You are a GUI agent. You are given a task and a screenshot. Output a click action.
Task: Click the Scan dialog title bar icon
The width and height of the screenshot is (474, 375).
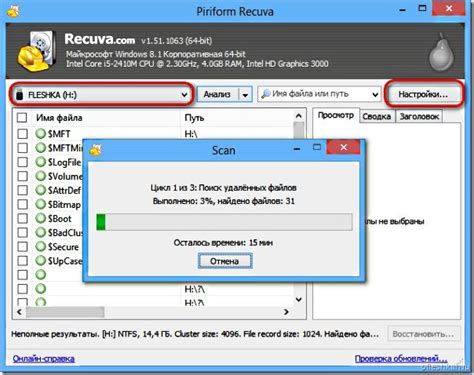pyautogui.click(x=96, y=150)
